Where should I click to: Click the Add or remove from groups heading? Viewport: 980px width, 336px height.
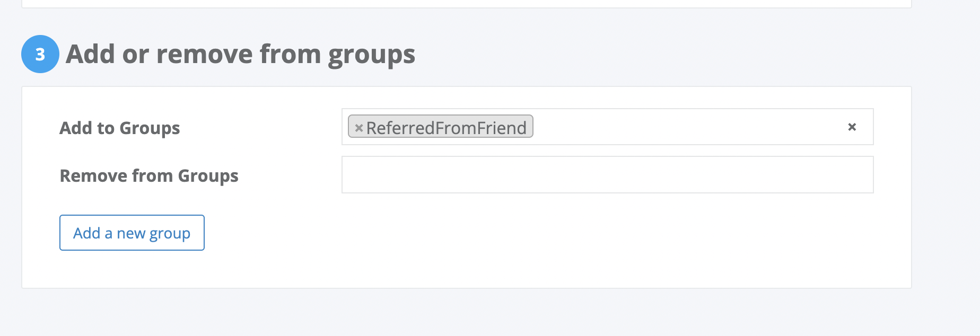pyautogui.click(x=240, y=55)
